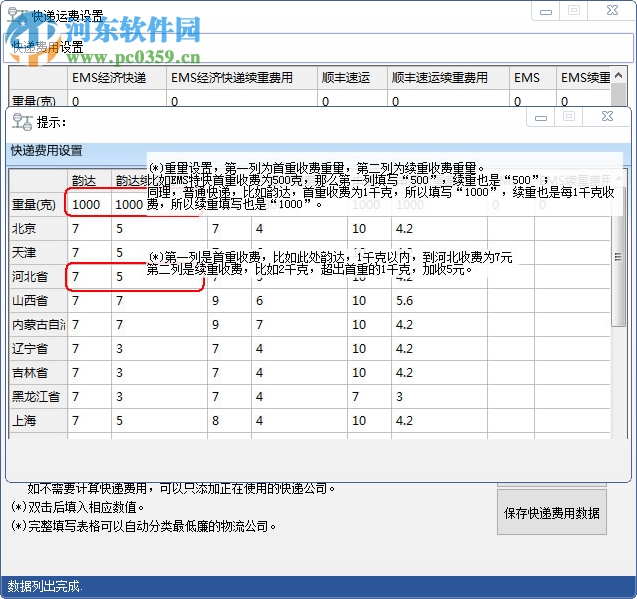
Task: Select the EMS经济快递 column header
Action: click(x=117, y=78)
